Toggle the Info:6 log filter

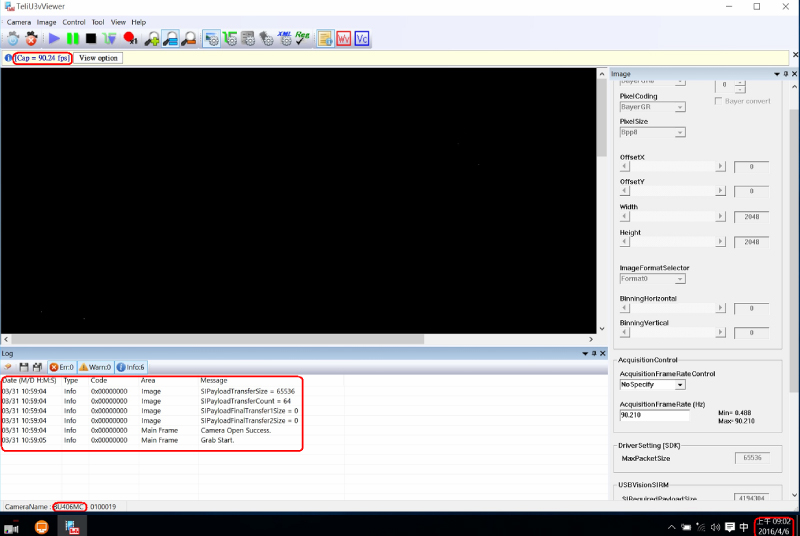click(131, 367)
